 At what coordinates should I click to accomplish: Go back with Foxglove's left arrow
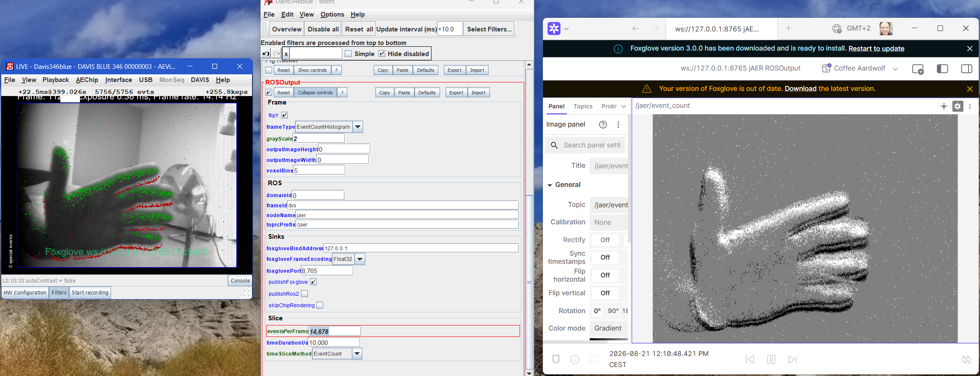[x=636, y=28]
